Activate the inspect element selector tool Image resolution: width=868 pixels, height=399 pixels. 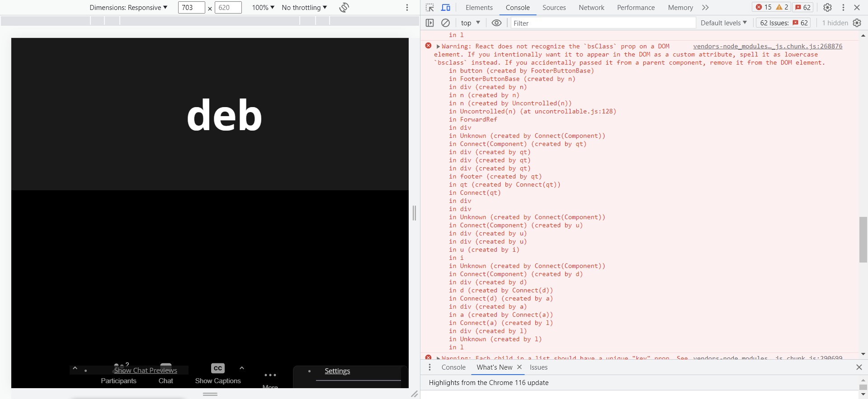pyautogui.click(x=430, y=7)
